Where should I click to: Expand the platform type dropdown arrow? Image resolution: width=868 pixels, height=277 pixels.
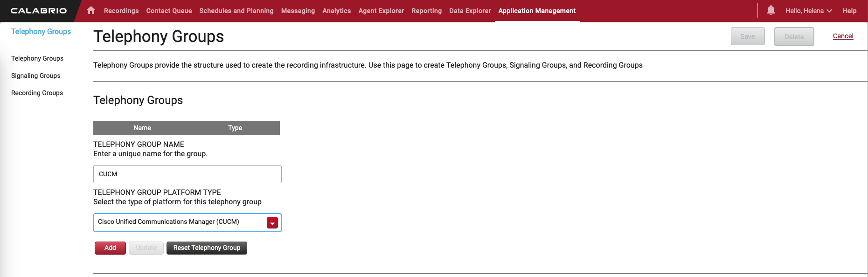point(272,223)
